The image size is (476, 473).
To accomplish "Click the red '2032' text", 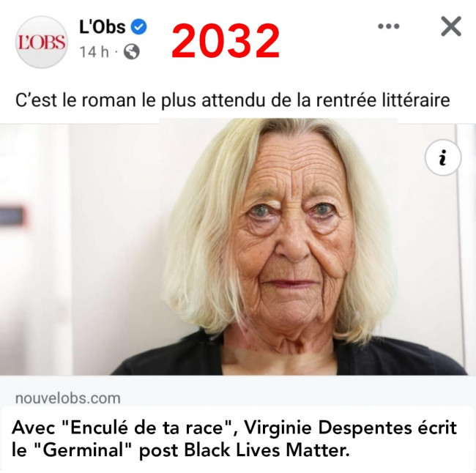I will click(x=226, y=42).
